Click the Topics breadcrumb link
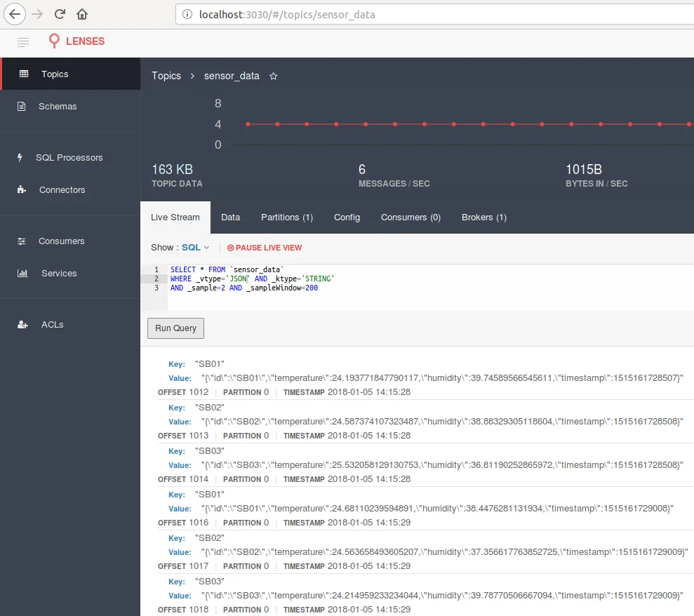This screenshot has width=694, height=616. click(x=166, y=76)
